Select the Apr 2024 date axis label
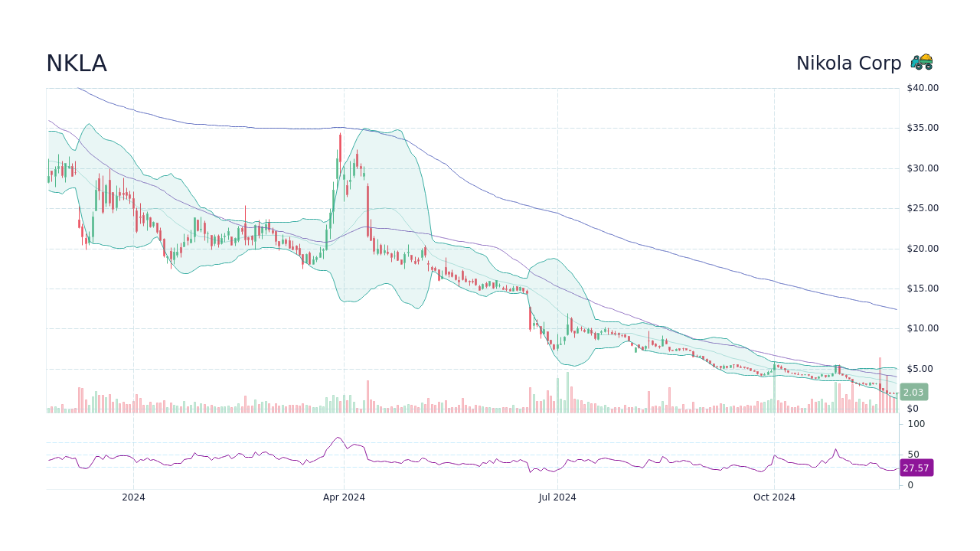The width and height of the screenshot is (980, 551). tap(344, 497)
